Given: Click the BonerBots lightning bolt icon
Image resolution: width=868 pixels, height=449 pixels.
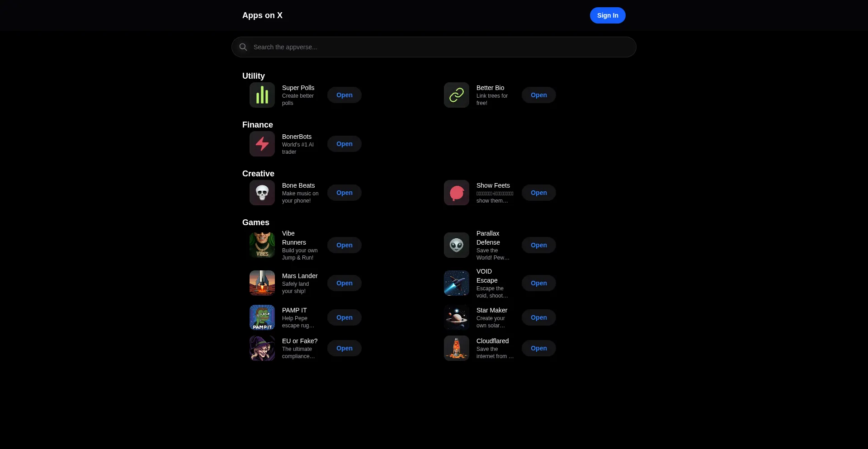Looking at the screenshot, I should pos(262,144).
